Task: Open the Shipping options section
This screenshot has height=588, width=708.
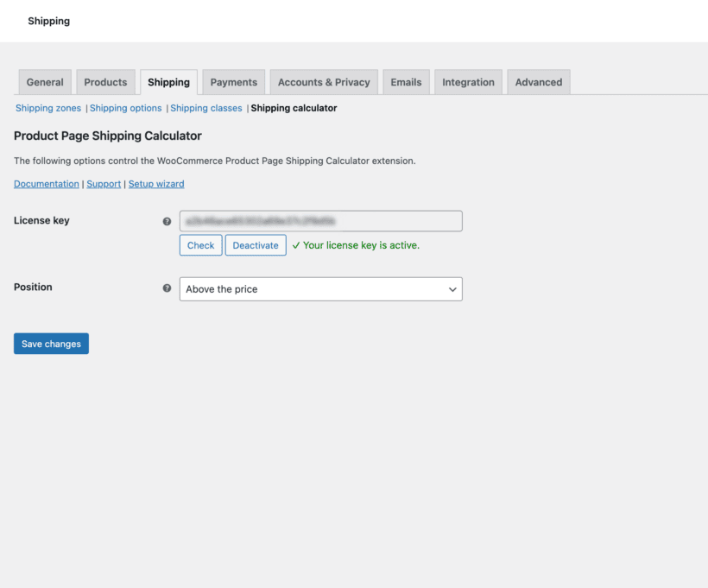Action: point(125,108)
